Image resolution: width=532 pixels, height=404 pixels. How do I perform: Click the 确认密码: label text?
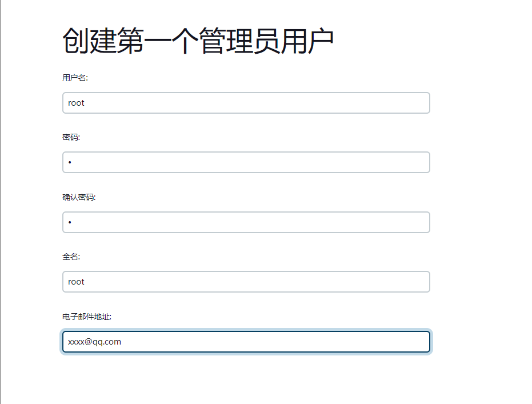79,197
